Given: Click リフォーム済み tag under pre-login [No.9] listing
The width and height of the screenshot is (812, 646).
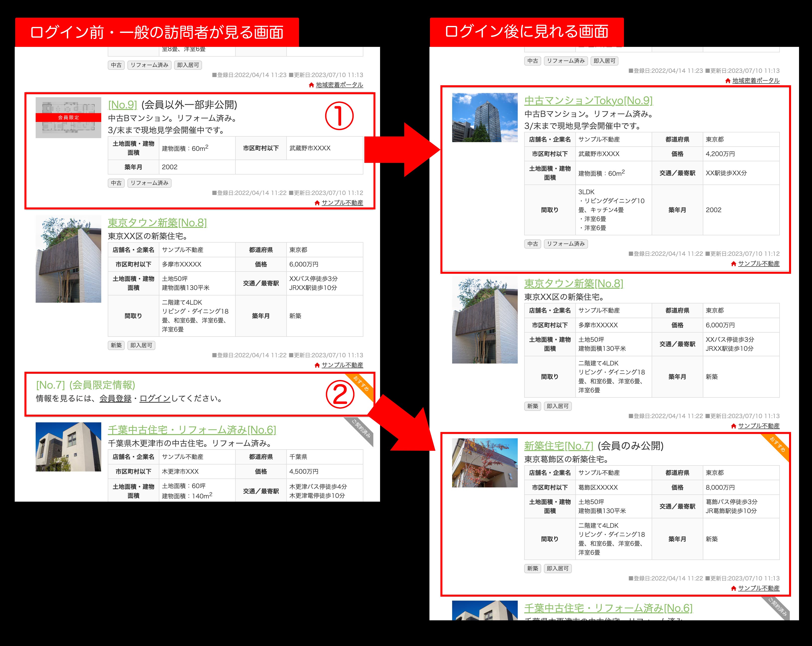Looking at the screenshot, I should [x=149, y=183].
